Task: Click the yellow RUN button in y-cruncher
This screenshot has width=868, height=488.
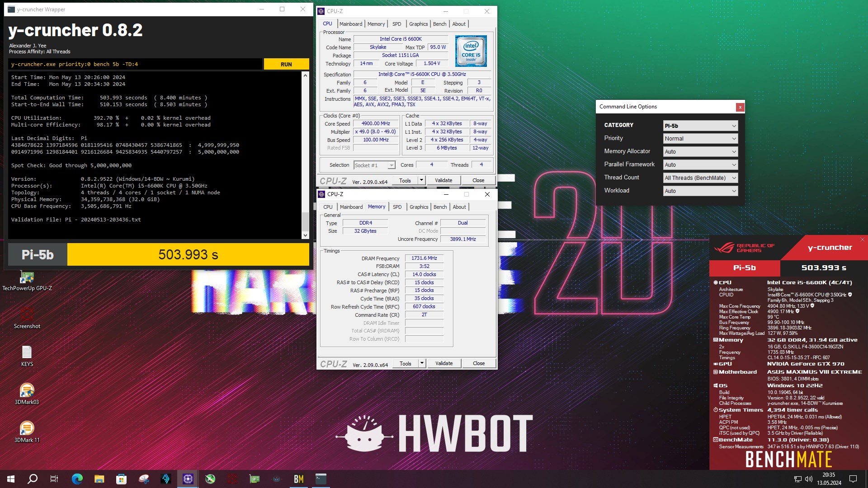Action: 286,64
